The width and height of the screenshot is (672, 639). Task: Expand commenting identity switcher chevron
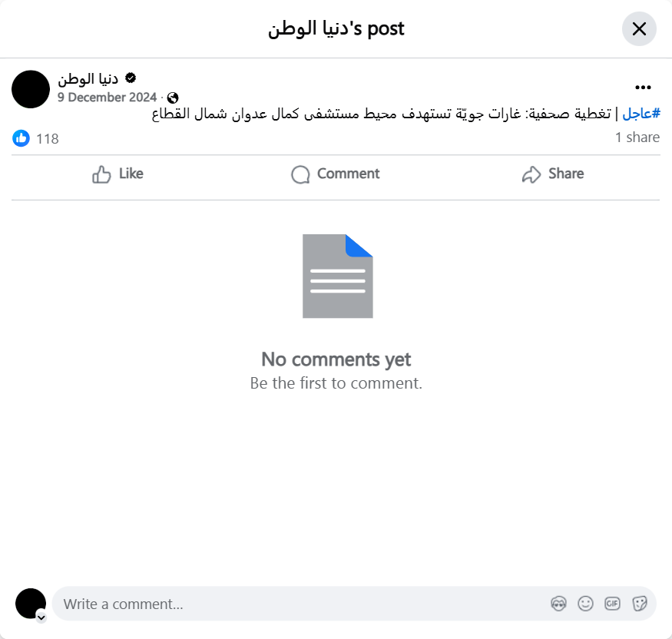click(41, 617)
